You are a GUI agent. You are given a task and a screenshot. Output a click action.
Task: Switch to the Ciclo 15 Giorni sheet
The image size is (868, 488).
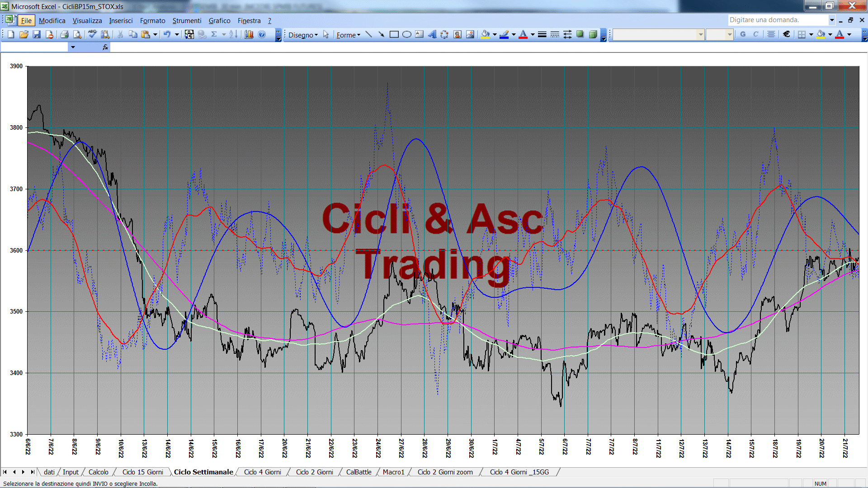pyautogui.click(x=142, y=472)
